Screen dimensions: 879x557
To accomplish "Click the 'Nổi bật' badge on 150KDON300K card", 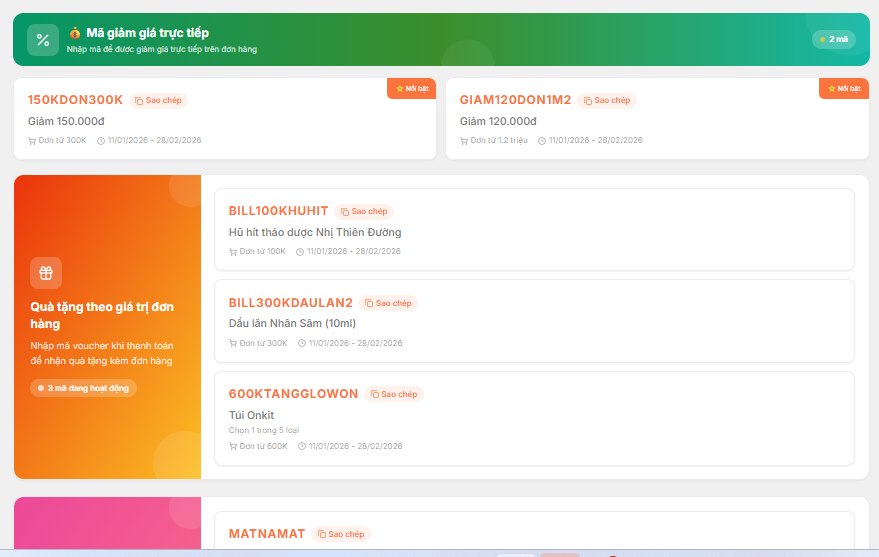I will (412, 88).
